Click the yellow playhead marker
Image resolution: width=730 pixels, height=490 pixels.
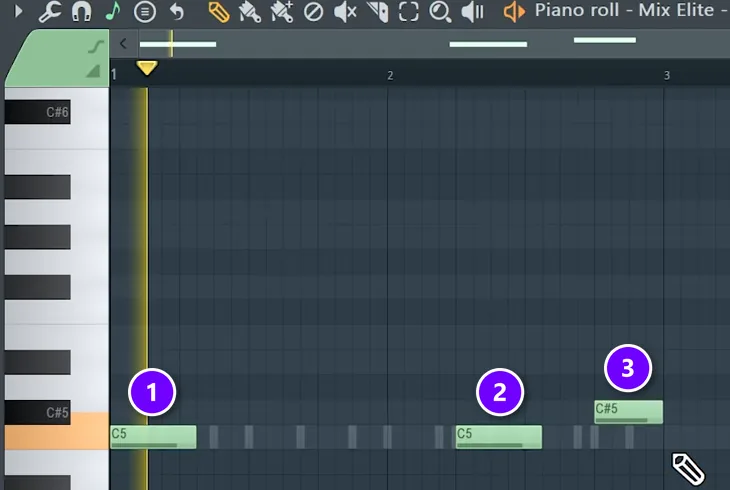[147, 68]
